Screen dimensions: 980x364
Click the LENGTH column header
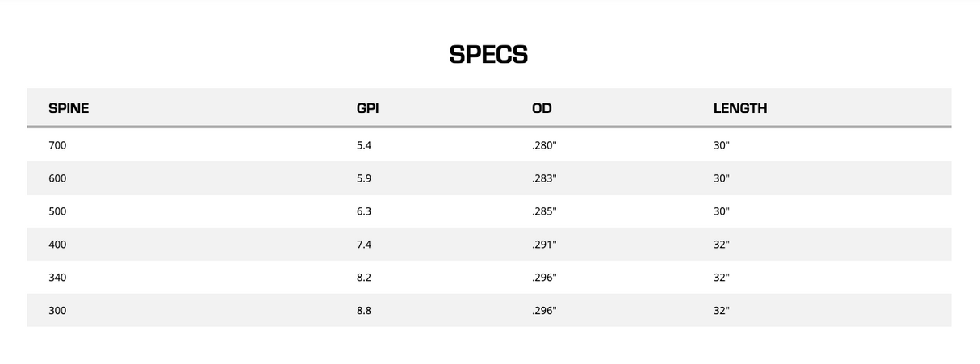click(739, 108)
